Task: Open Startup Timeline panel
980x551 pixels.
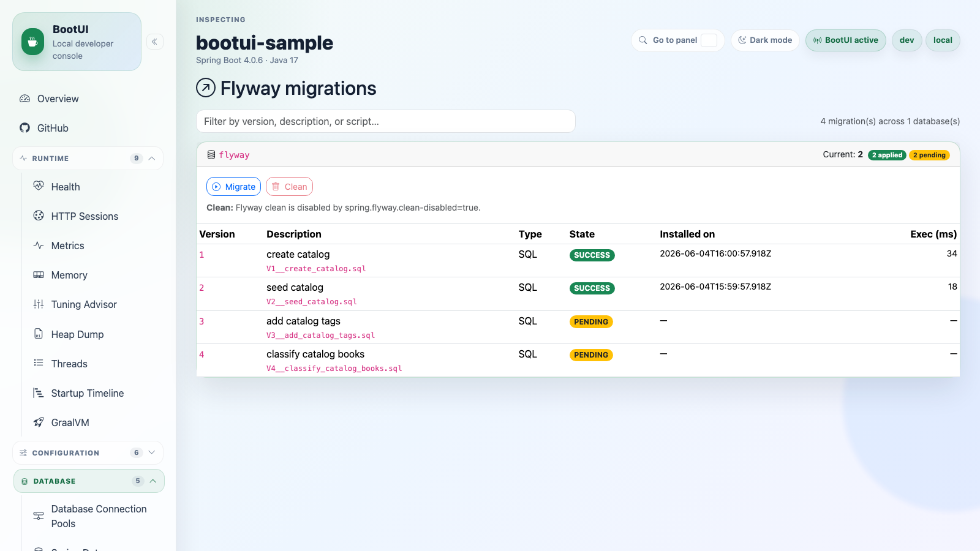Action: pos(88,393)
